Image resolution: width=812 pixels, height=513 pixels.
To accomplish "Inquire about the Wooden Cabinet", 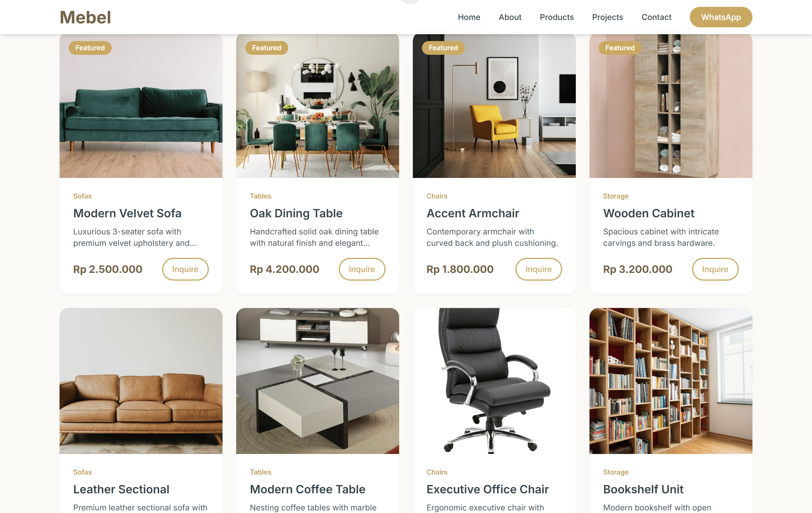I will click(715, 269).
